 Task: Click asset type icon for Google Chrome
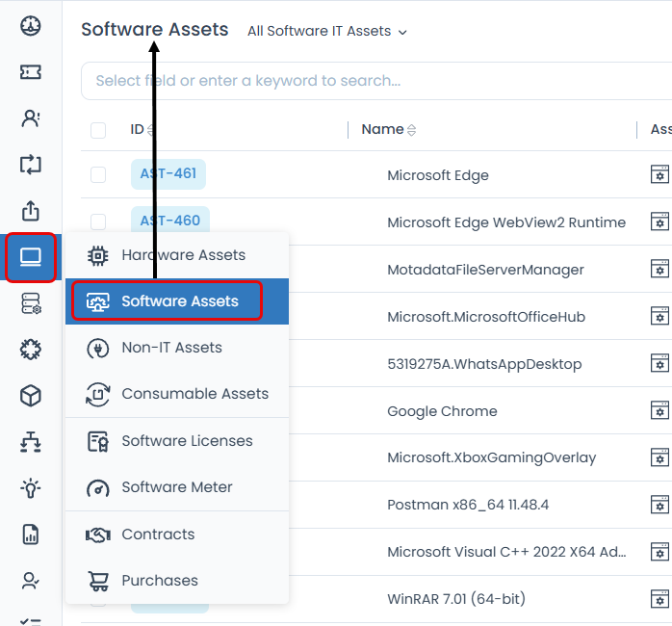click(x=659, y=410)
